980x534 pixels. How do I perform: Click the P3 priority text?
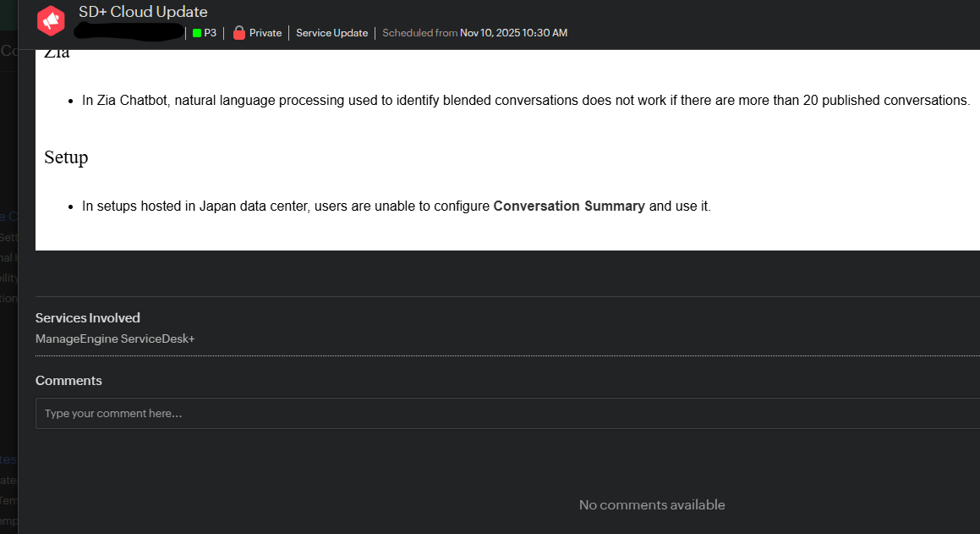pos(211,33)
